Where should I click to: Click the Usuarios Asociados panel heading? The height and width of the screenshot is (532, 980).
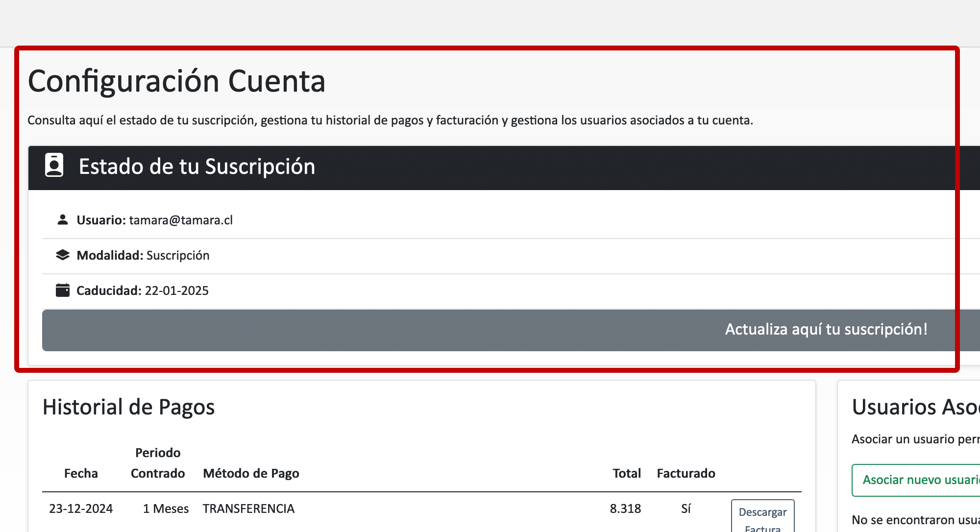[915, 408]
